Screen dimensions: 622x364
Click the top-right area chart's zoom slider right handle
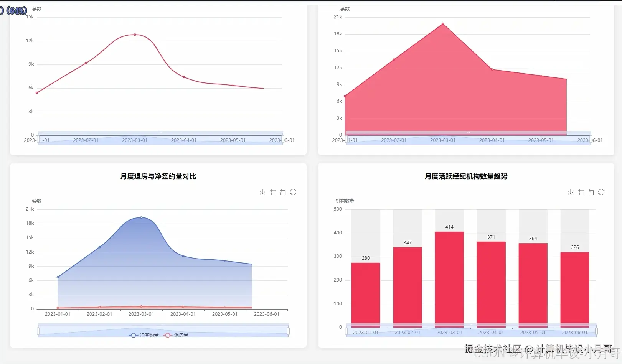click(x=591, y=139)
